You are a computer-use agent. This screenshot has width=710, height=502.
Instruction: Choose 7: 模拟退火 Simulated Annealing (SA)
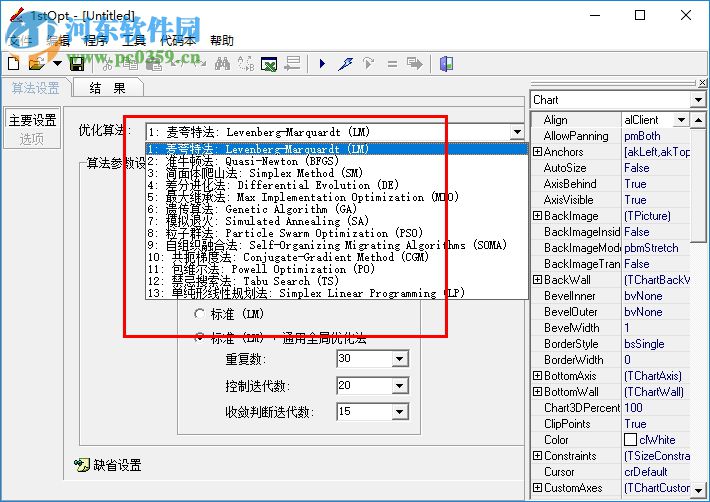336,221
